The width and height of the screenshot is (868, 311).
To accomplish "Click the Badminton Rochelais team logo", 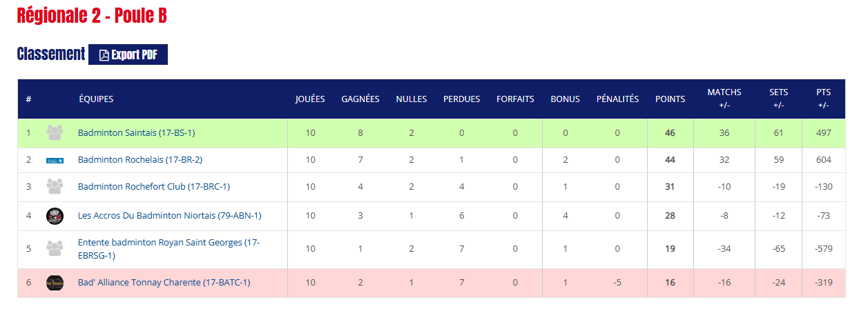I will (x=55, y=160).
